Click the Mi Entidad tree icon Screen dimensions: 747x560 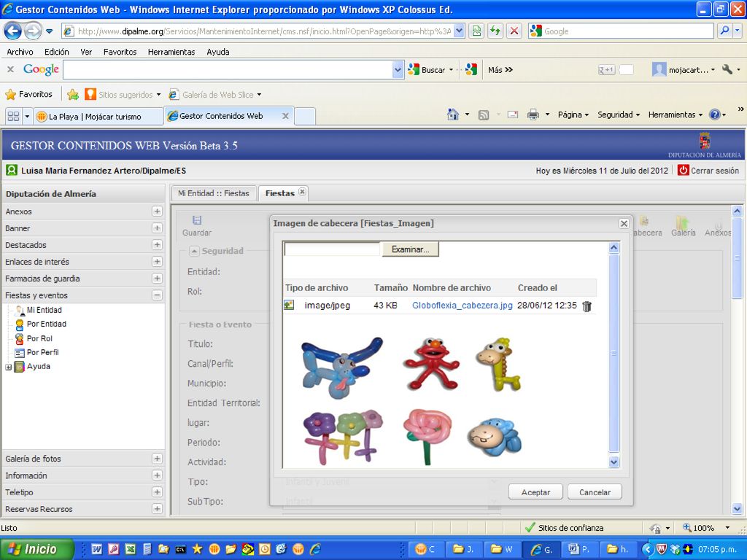tap(20, 310)
